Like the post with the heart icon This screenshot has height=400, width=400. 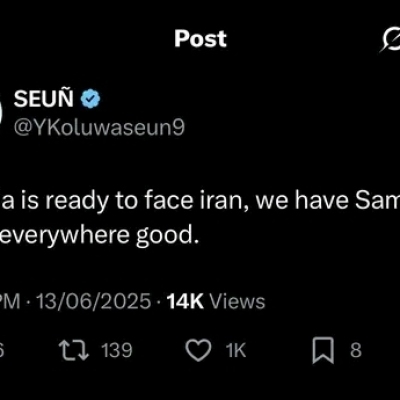(x=198, y=350)
